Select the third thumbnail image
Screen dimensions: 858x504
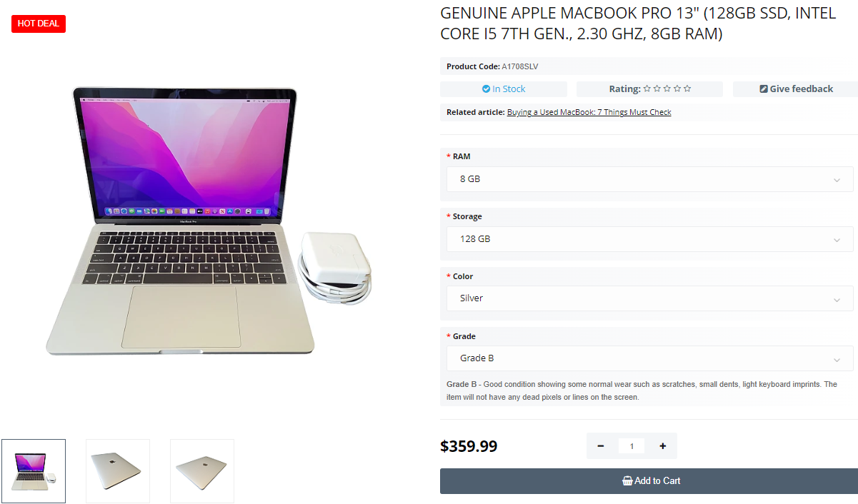(202, 471)
